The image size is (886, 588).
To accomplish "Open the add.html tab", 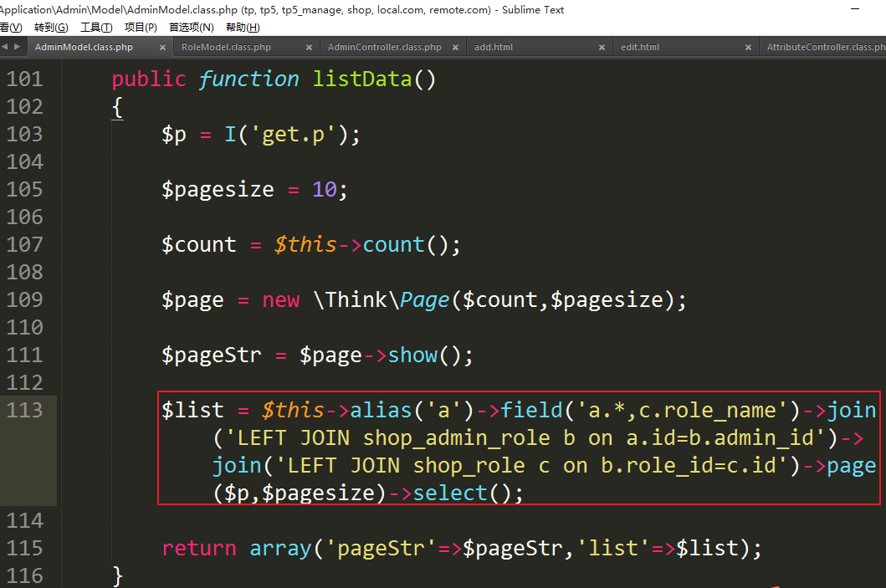I will coord(494,48).
